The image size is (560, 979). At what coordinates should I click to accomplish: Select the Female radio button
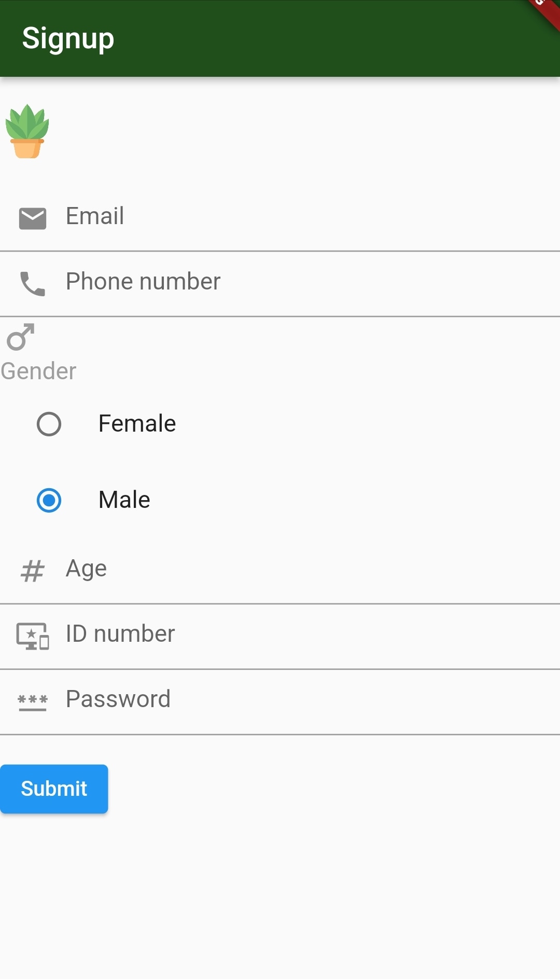49,423
